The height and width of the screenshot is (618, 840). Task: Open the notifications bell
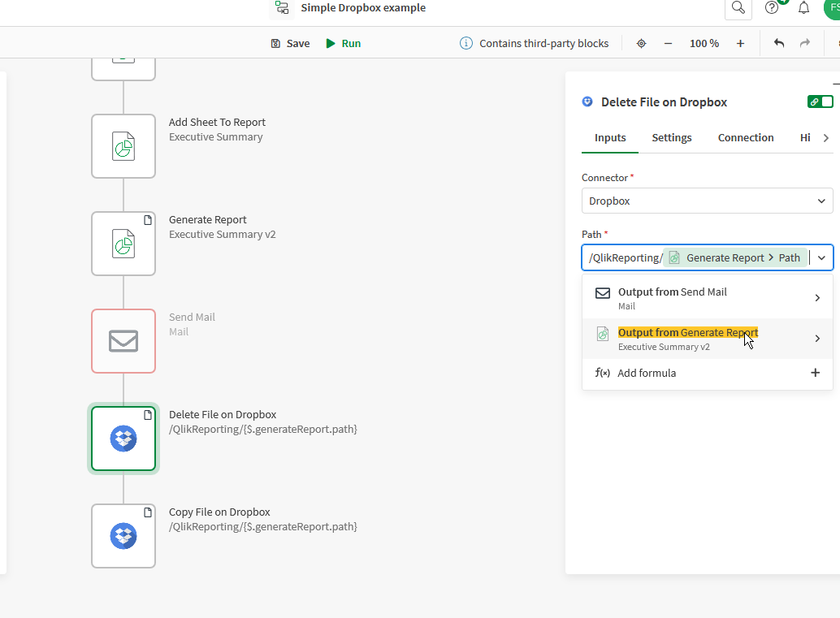(x=803, y=8)
